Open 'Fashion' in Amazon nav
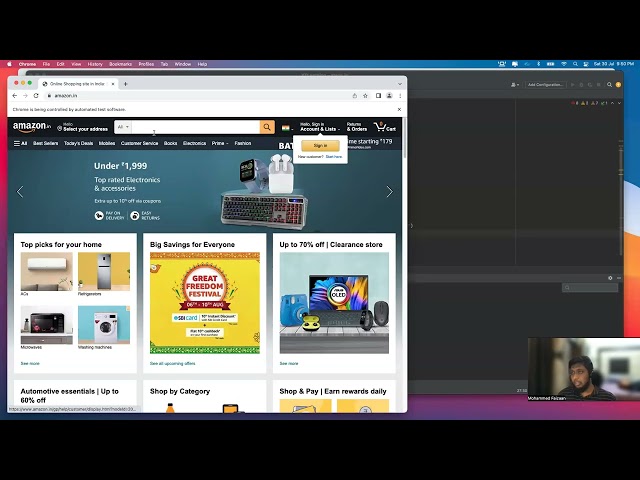The height and width of the screenshot is (480, 640). tap(243, 144)
